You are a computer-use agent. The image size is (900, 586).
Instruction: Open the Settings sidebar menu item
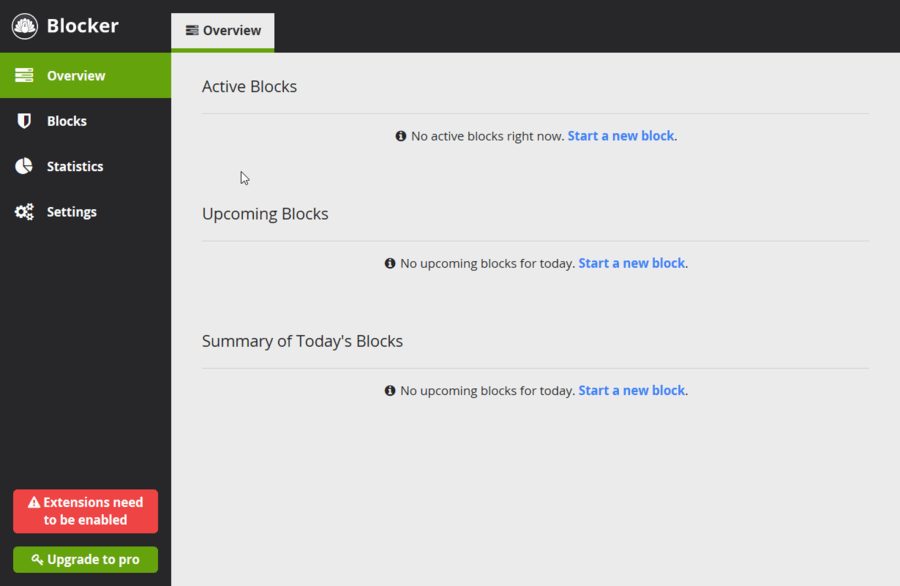[86, 211]
